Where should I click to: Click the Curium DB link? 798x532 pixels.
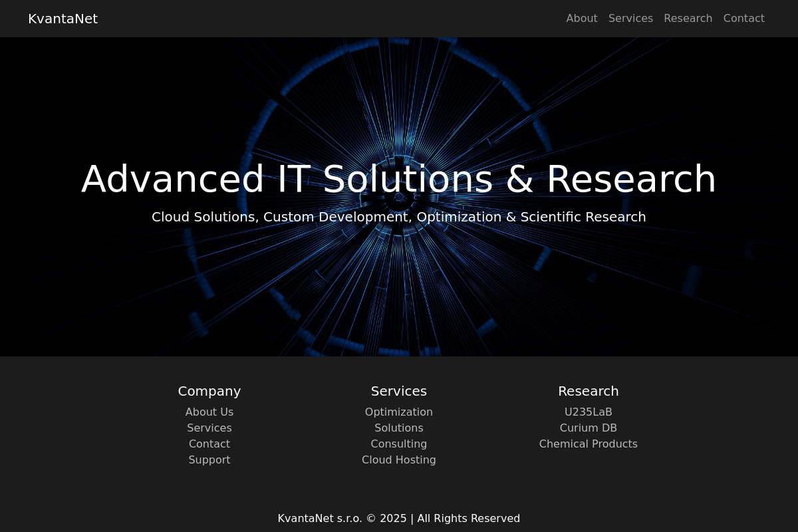[589, 428]
